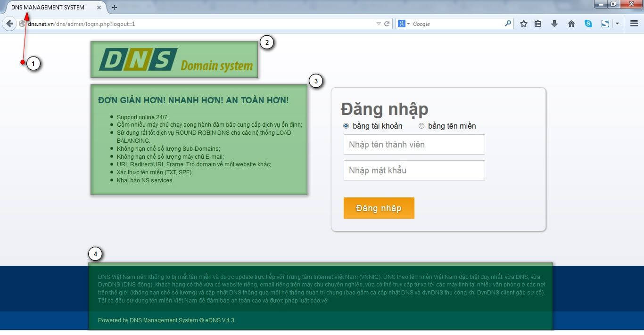644x335 pixels.
Task: Click the site identity globe icon
Action: coord(22,24)
